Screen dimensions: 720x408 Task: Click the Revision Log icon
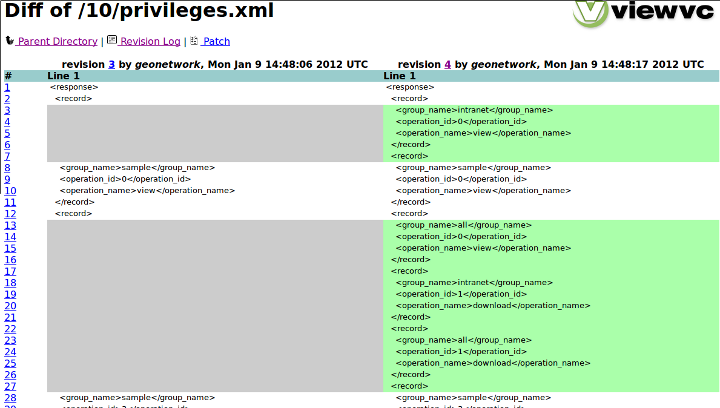click(112, 41)
